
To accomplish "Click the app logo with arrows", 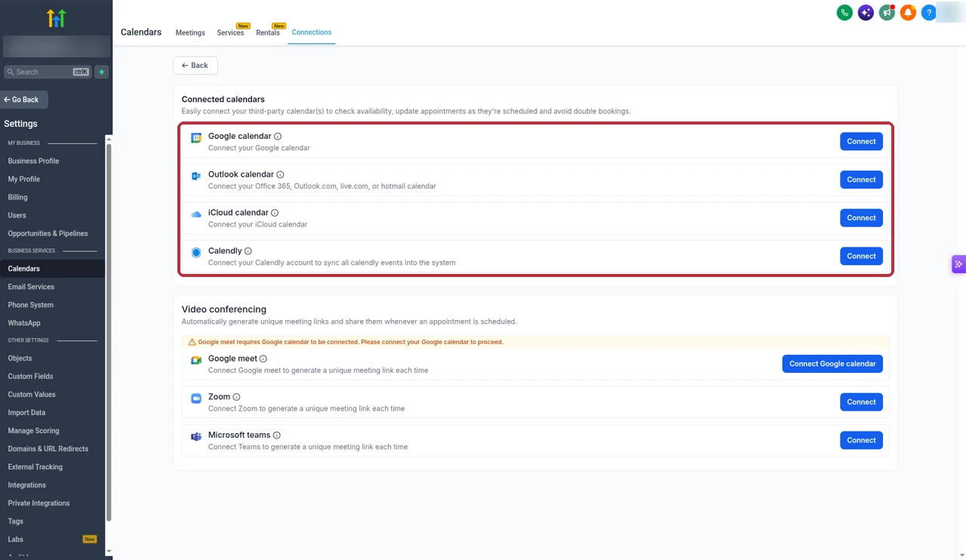I will point(57,18).
